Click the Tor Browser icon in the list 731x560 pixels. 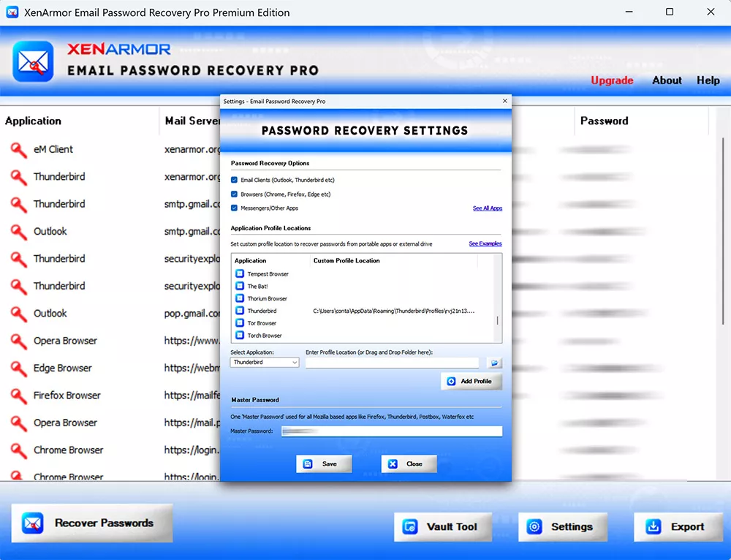240,323
